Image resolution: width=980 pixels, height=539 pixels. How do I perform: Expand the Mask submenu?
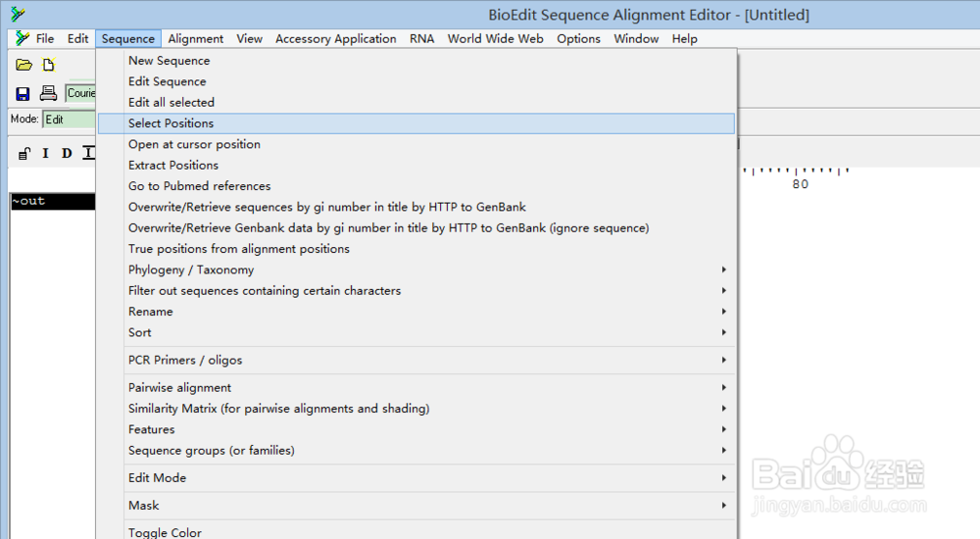point(416,506)
